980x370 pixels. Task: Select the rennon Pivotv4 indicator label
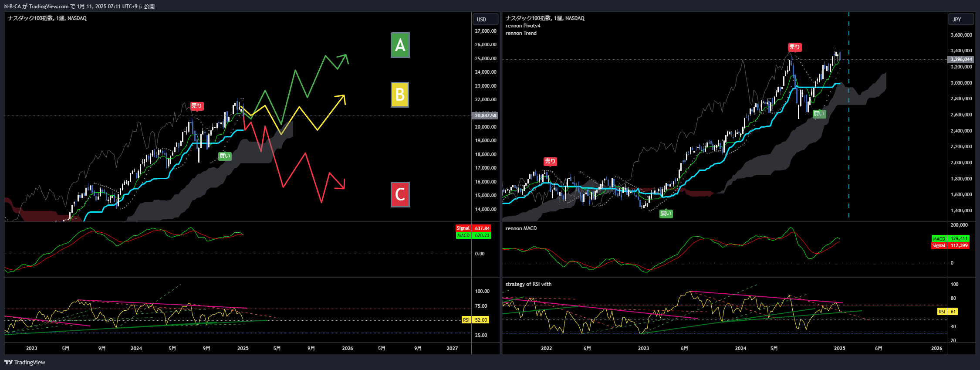pyautogui.click(x=523, y=26)
